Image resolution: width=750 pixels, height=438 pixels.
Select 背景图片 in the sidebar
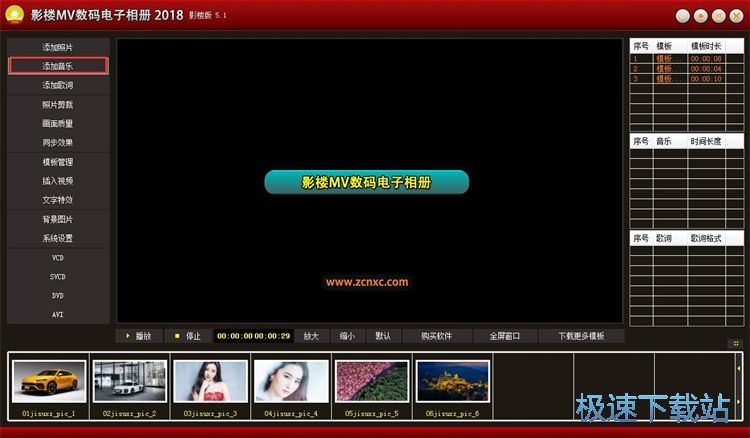point(58,219)
